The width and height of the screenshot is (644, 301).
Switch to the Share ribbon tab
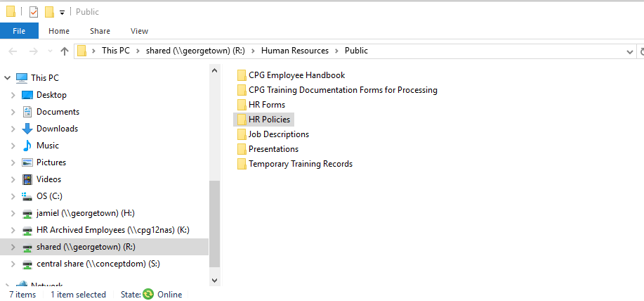[x=100, y=31]
